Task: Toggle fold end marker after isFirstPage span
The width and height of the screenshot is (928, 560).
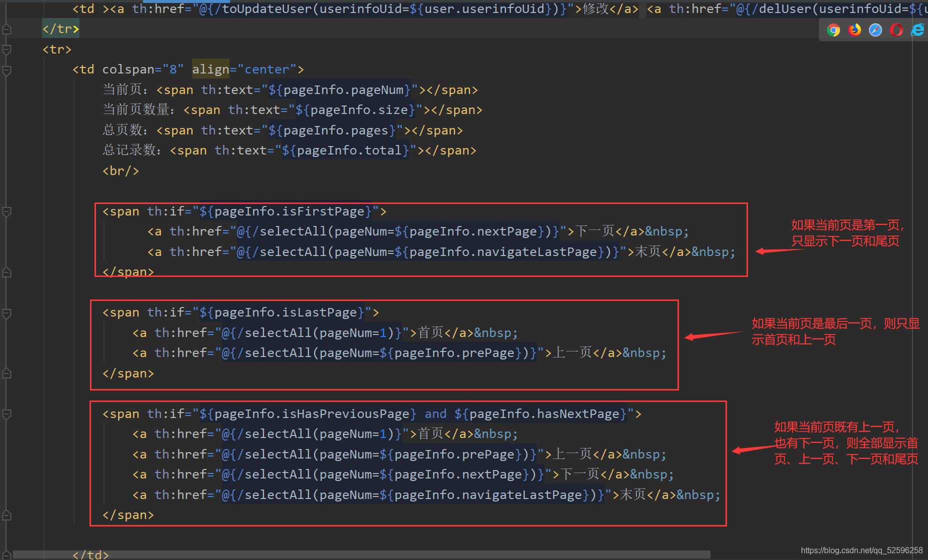Action: coord(7,272)
